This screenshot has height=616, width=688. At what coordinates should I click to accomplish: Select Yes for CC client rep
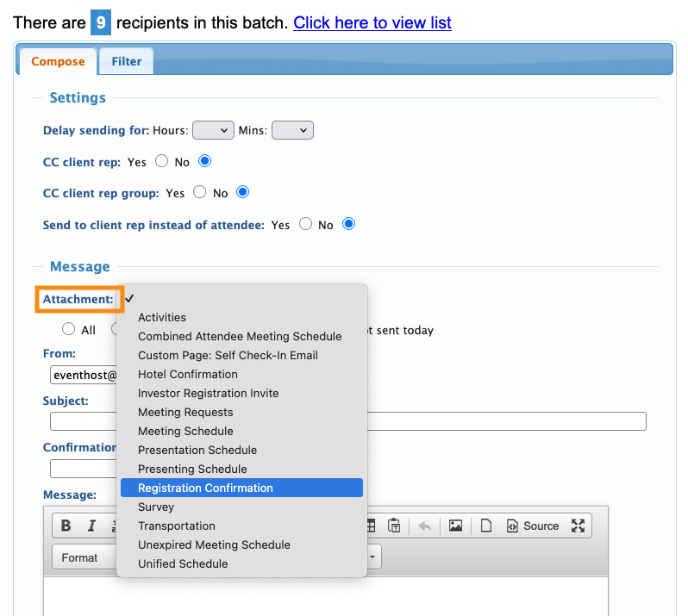[161, 161]
